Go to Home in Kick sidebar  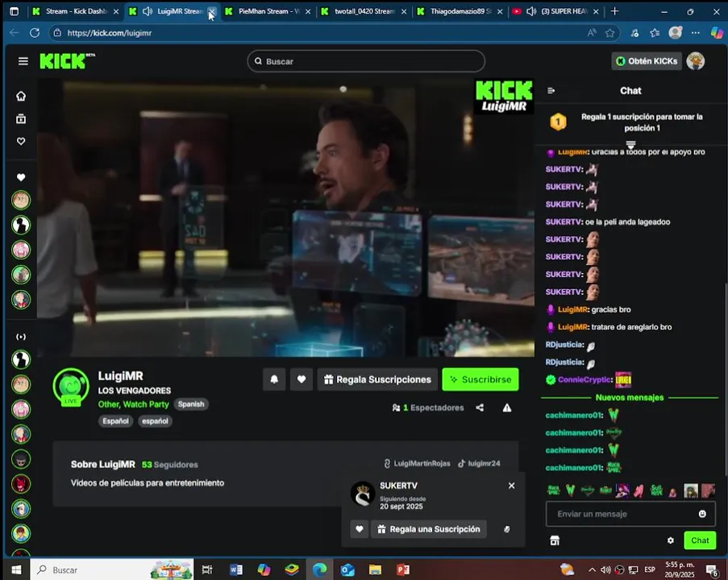[21, 96]
